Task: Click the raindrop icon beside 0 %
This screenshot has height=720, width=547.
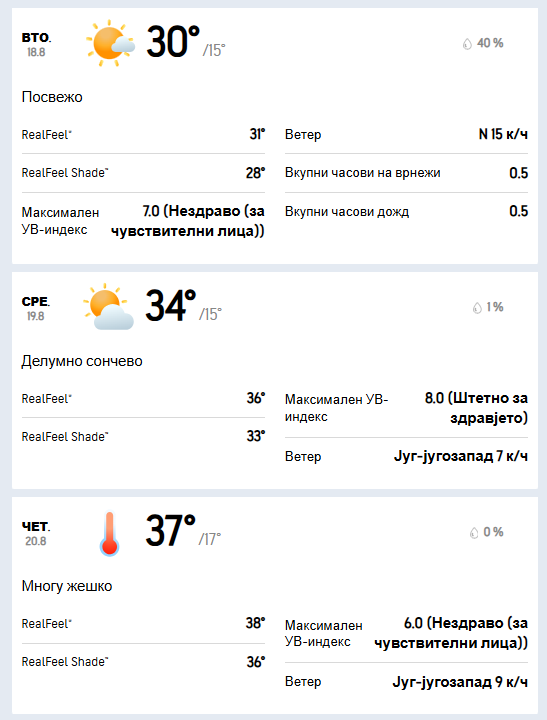Action: click(x=474, y=533)
